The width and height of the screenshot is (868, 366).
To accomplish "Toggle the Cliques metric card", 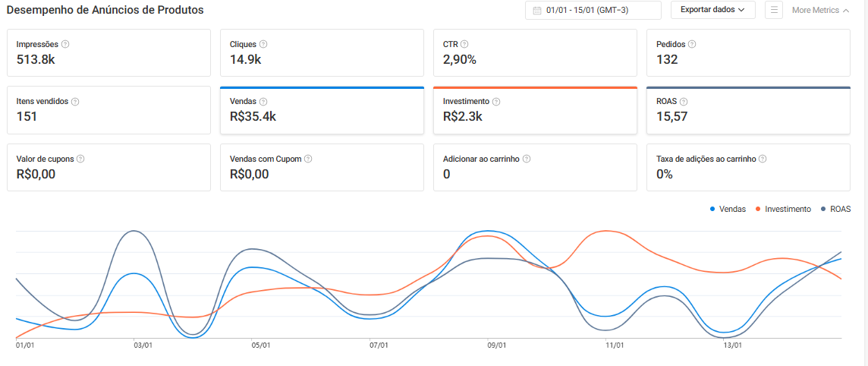I will (322, 52).
